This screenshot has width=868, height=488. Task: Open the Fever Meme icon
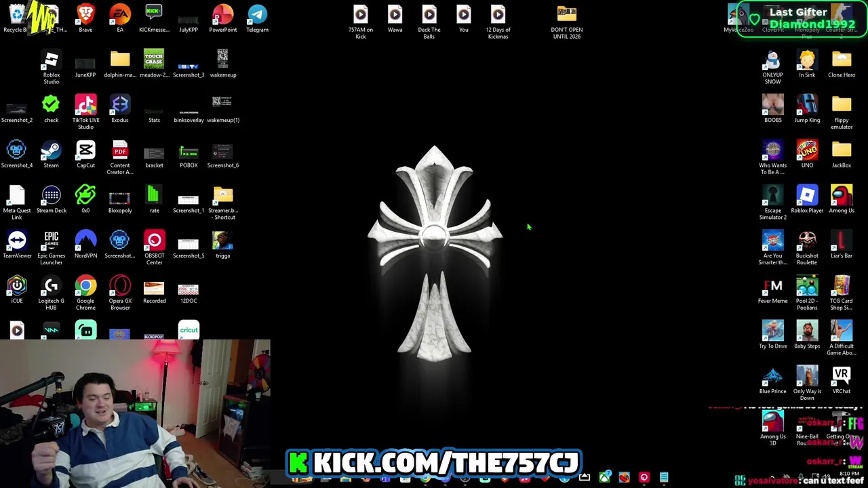772,289
